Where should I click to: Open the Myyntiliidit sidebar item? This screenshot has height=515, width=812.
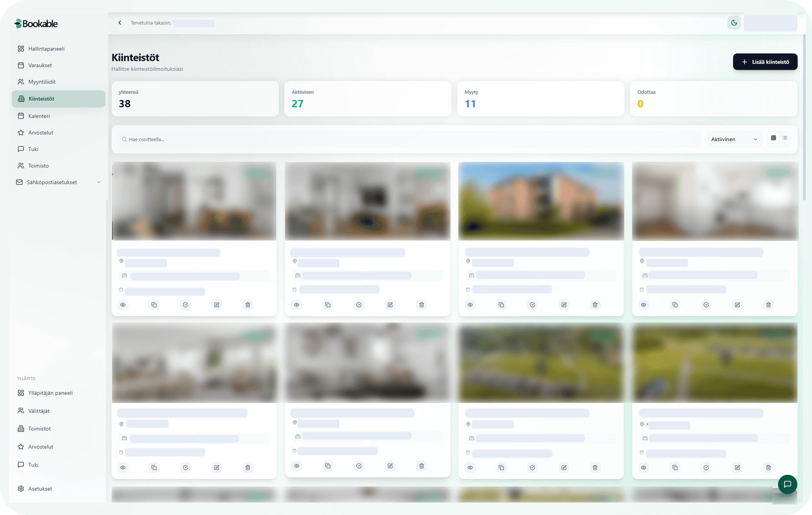(42, 82)
